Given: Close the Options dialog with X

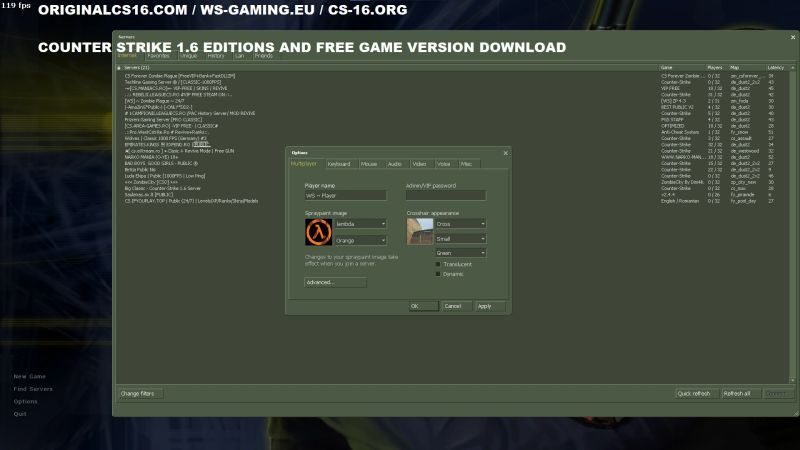Looking at the screenshot, I should [x=506, y=153].
